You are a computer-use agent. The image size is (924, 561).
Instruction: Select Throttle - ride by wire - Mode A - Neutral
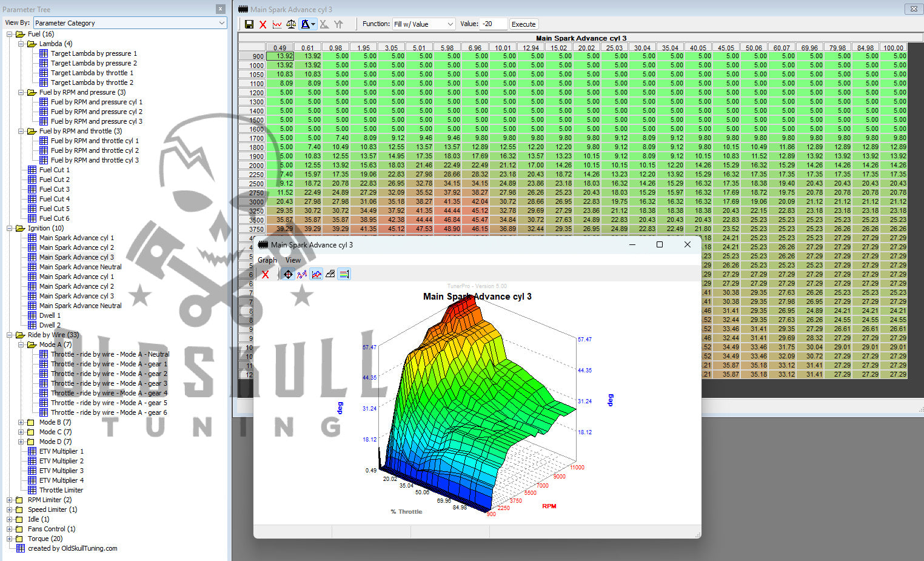click(x=110, y=354)
